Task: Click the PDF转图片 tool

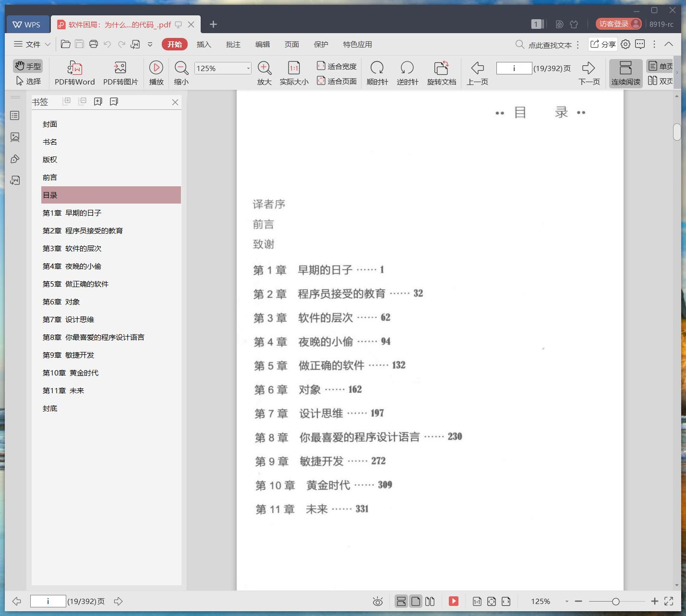Action: pyautogui.click(x=120, y=73)
